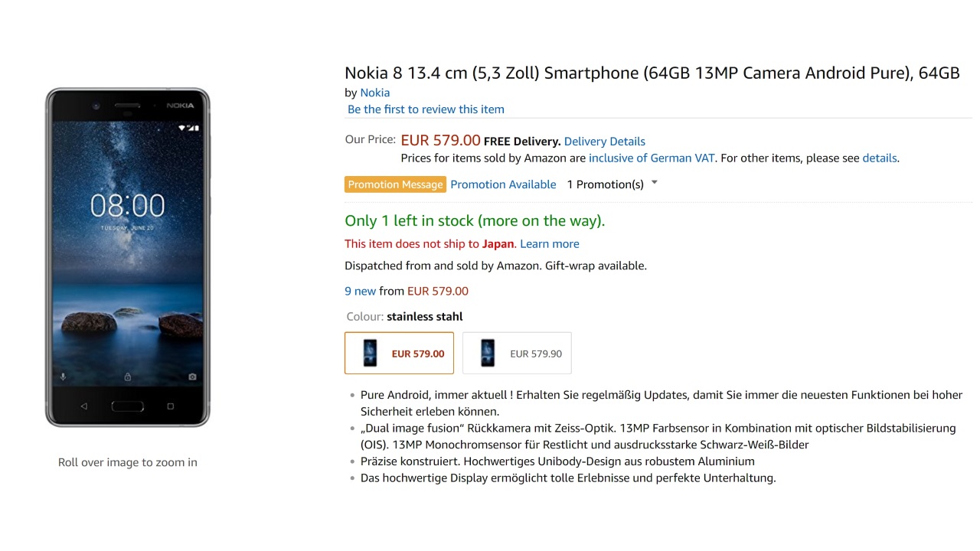
Task: Expand the 1 Promotion(s) dropdown arrow
Action: (x=654, y=183)
